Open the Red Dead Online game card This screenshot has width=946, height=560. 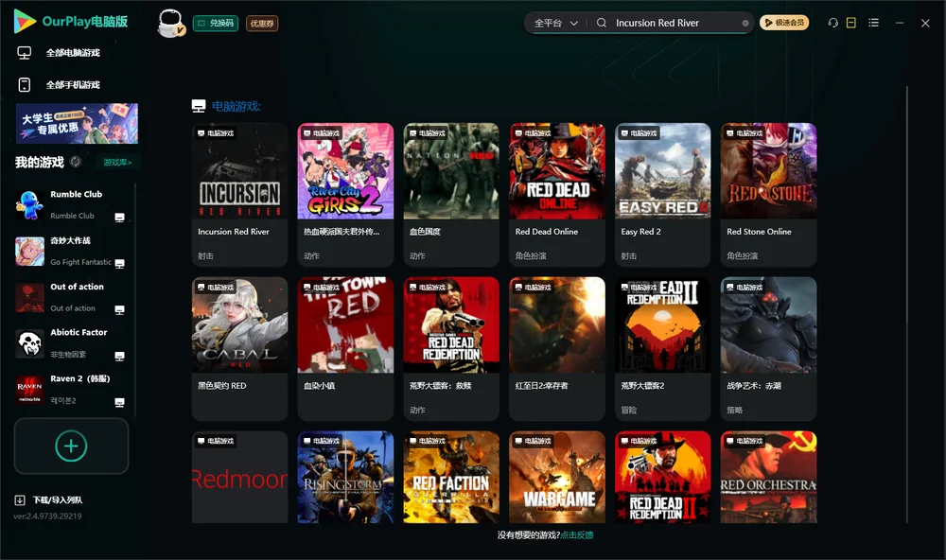[557, 194]
